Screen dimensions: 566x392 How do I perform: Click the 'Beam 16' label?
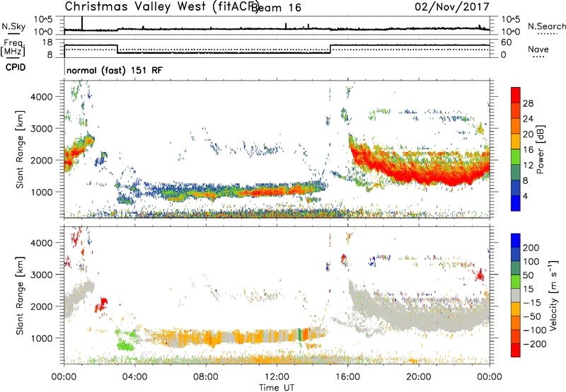pos(277,8)
